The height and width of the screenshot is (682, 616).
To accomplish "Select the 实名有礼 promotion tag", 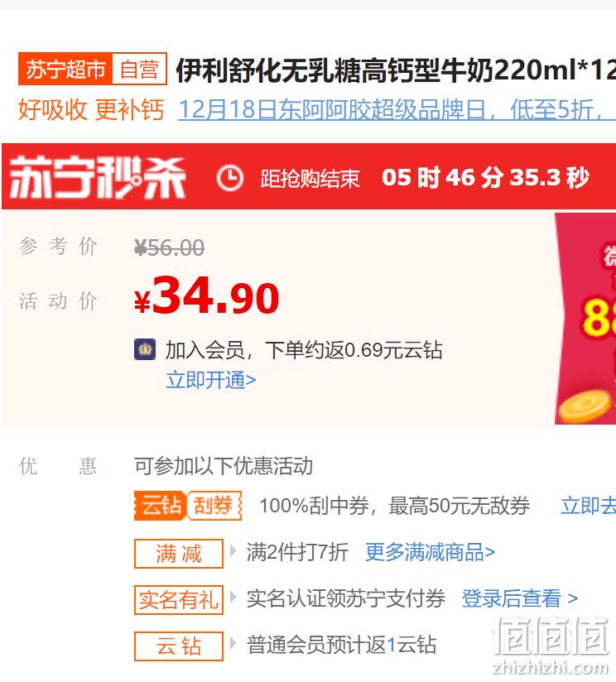I will pos(179,600).
